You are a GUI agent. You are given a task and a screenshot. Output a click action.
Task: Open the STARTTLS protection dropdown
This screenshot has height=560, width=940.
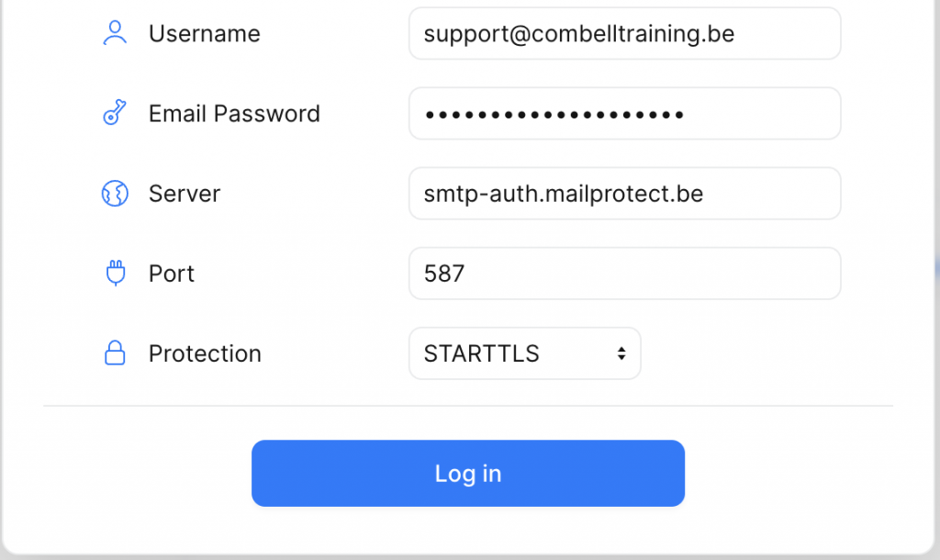(x=524, y=353)
